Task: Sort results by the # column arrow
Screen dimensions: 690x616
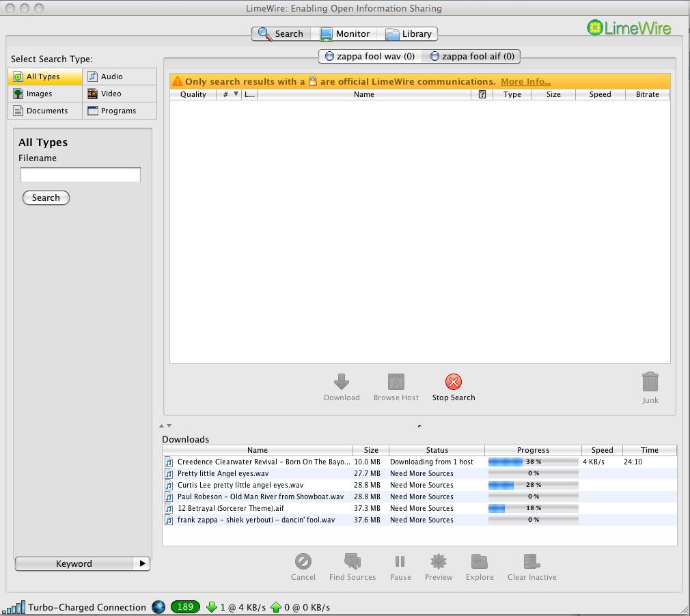Action: coord(236,94)
